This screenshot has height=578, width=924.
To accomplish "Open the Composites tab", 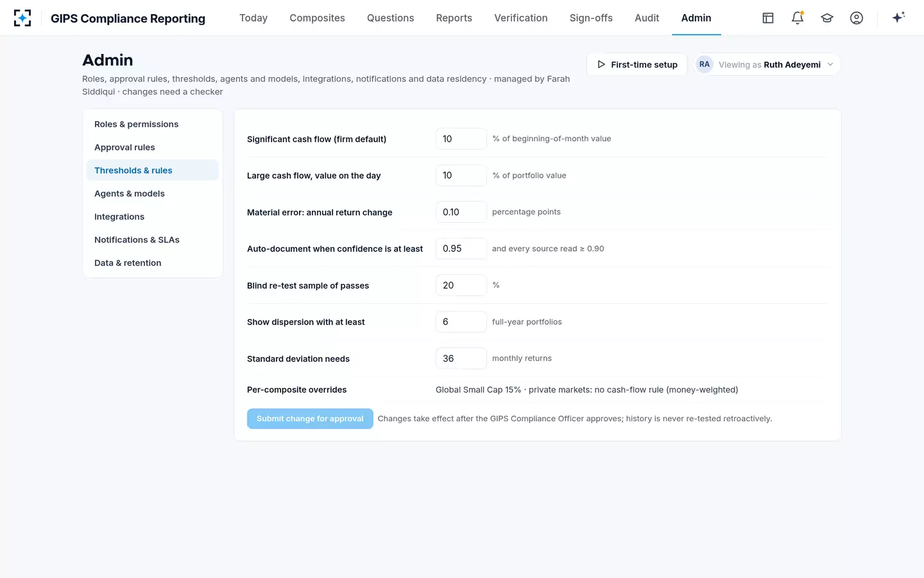I will click(x=317, y=18).
